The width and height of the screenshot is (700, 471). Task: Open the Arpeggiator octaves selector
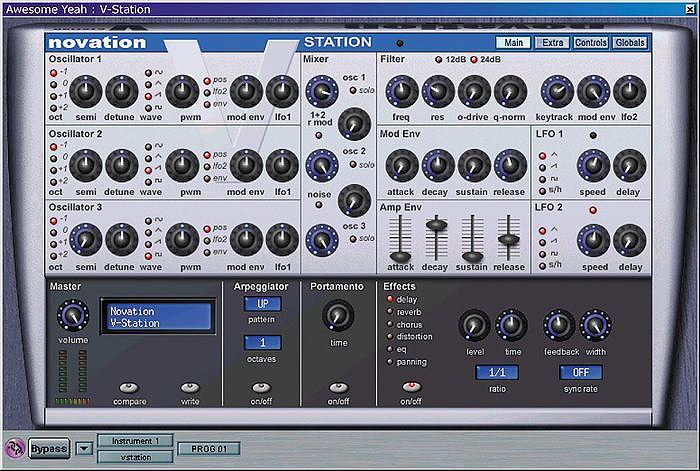tap(262, 342)
